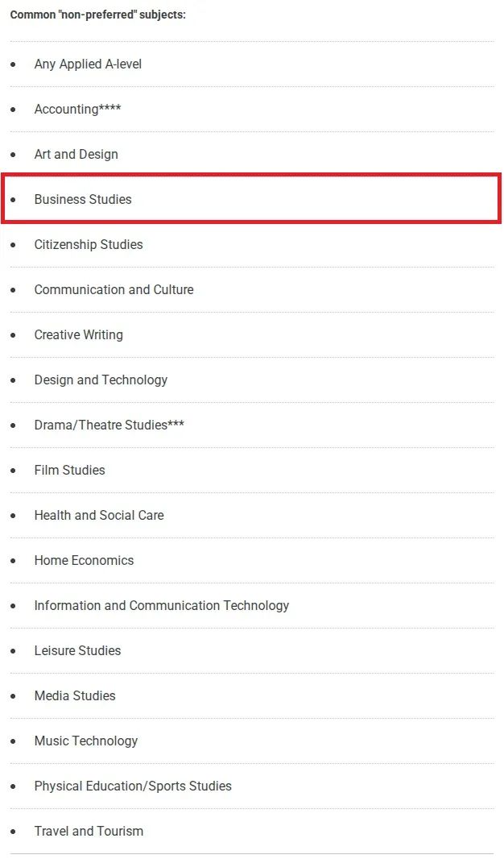
Task: Click 'Health and Social Care' entry
Action: [x=99, y=515]
